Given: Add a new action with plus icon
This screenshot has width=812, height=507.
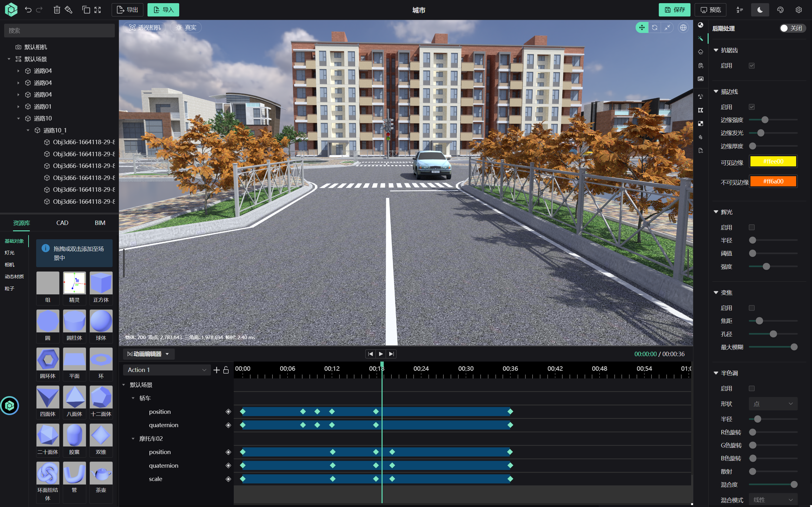Looking at the screenshot, I should coord(216,370).
